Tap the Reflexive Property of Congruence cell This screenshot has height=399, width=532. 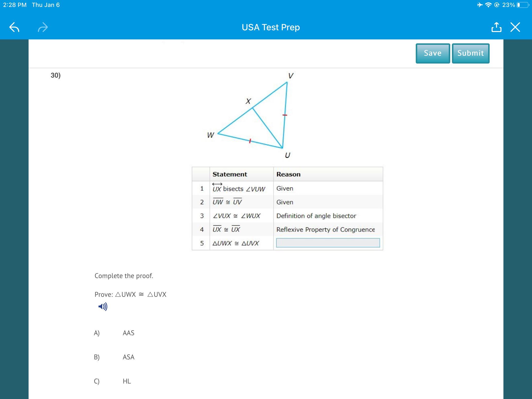(325, 230)
